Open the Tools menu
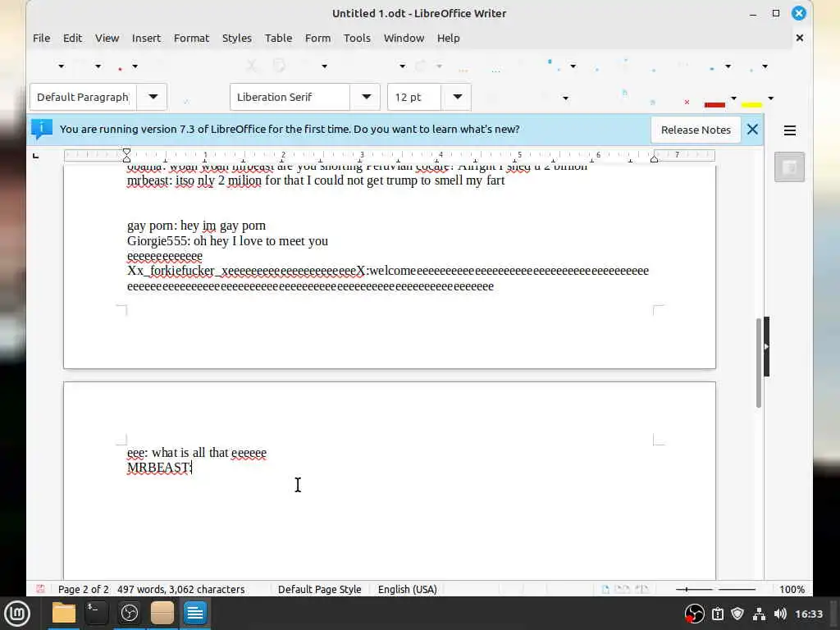The width and height of the screenshot is (840, 630). (357, 38)
